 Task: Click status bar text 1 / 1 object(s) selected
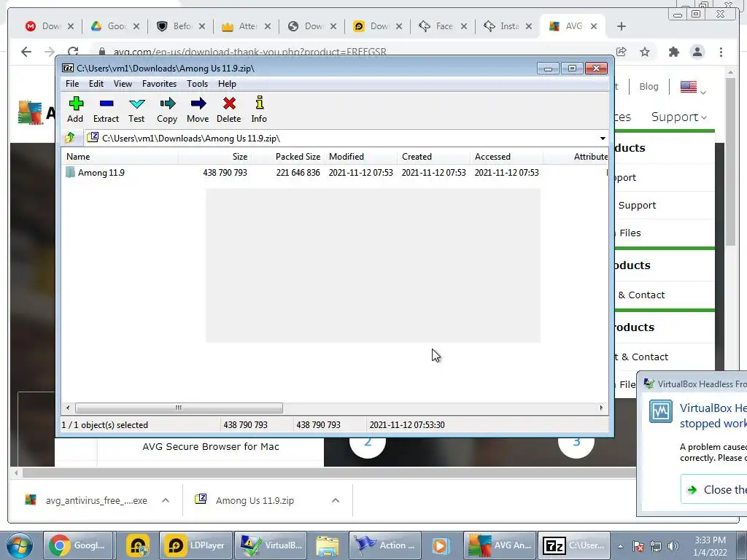[105, 425]
